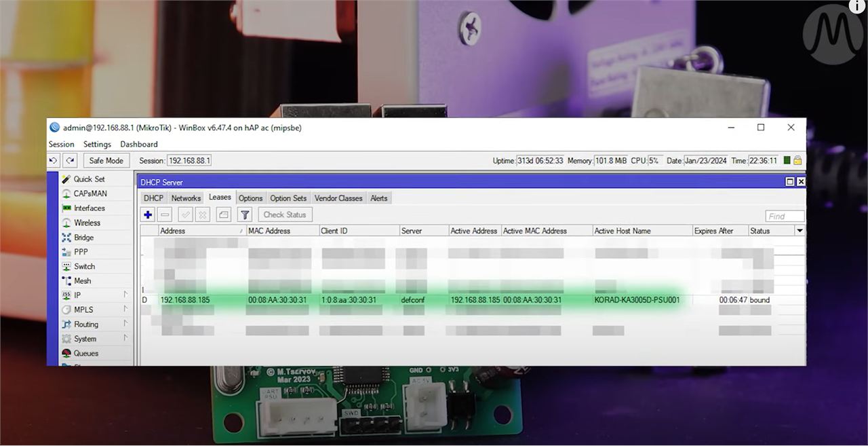Open the Settings menu

tap(97, 144)
